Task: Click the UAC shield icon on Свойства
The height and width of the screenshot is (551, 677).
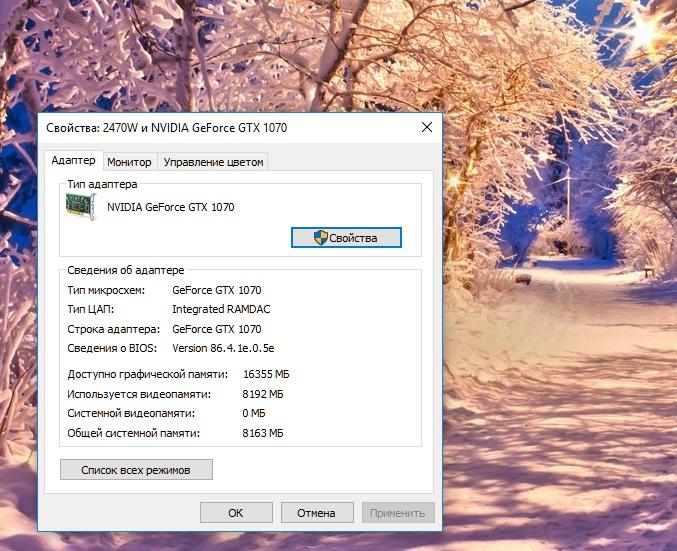Action: [x=320, y=238]
